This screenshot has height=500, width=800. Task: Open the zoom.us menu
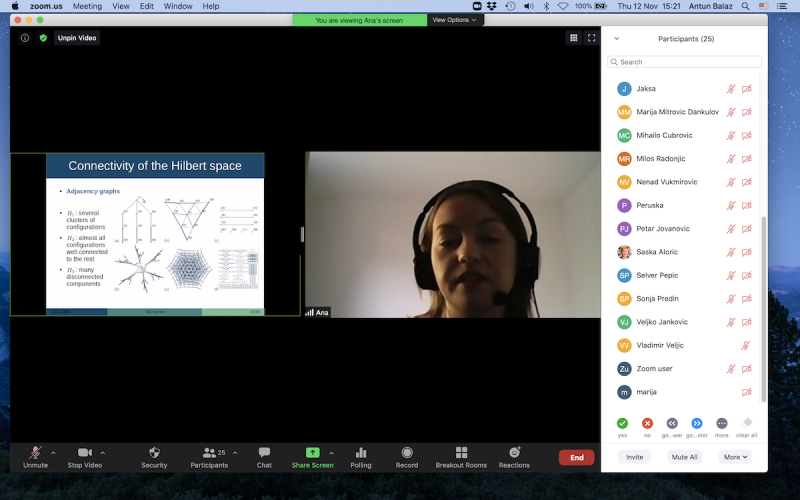pos(46,6)
